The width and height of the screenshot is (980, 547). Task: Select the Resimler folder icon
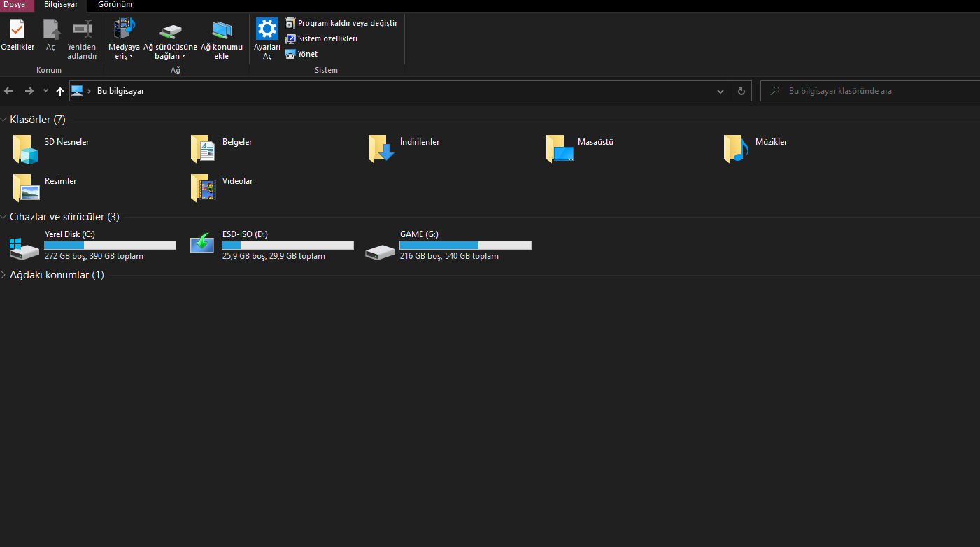tap(26, 188)
